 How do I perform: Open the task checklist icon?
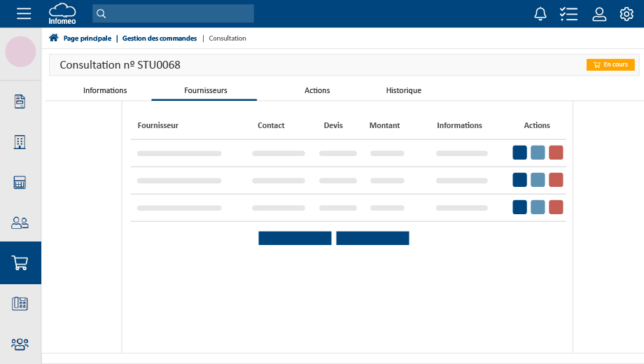(568, 14)
